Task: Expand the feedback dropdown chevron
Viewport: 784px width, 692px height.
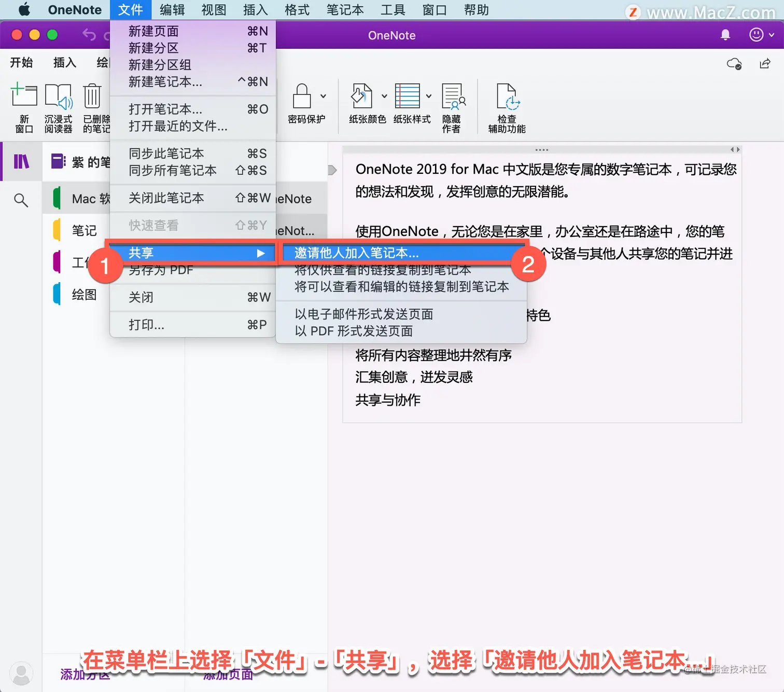Action: tap(772, 35)
